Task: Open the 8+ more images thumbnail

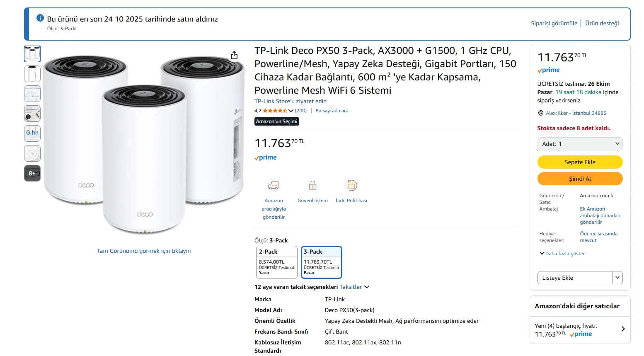Action: pyautogui.click(x=32, y=173)
